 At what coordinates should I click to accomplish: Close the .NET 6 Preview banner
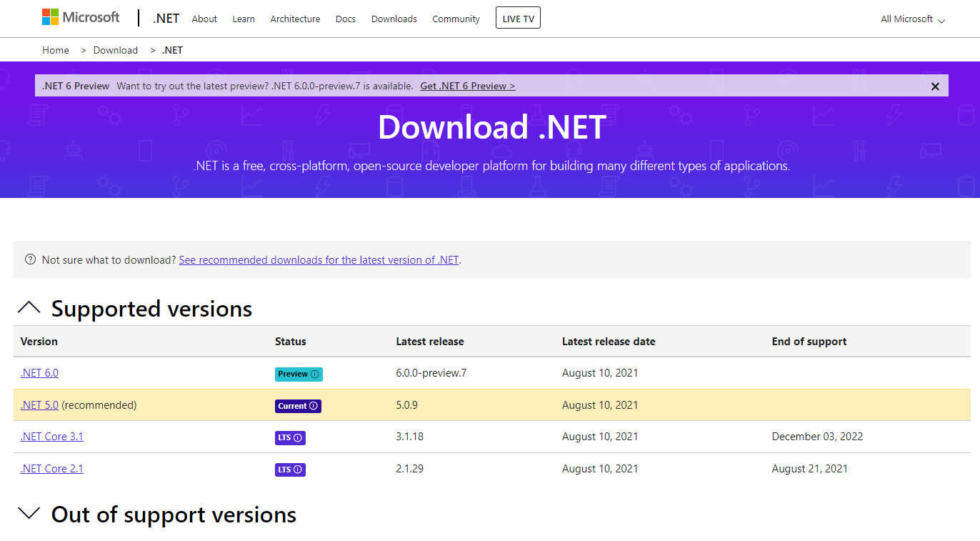(935, 86)
